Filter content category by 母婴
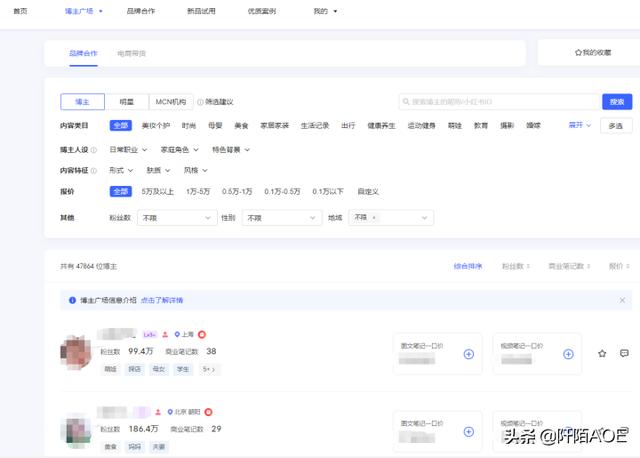 pos(215,126)
